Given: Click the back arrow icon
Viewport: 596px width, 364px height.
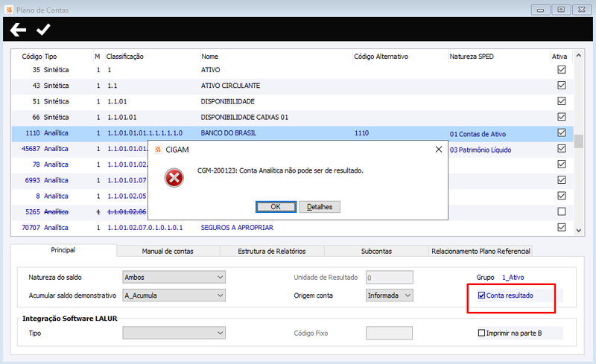Looking at the screenshot, I should pos(18,29).
